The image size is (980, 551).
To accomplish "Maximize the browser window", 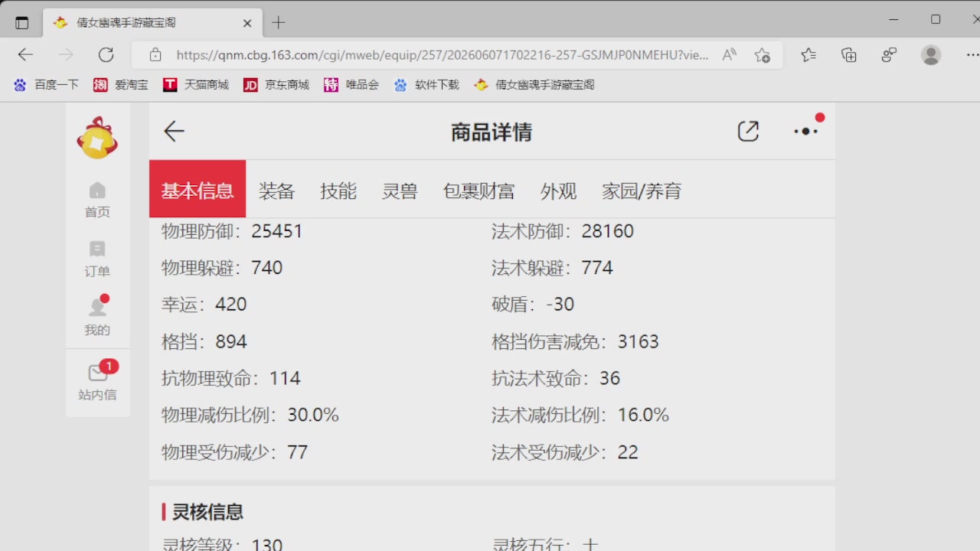I will click(x=936, y=20).
